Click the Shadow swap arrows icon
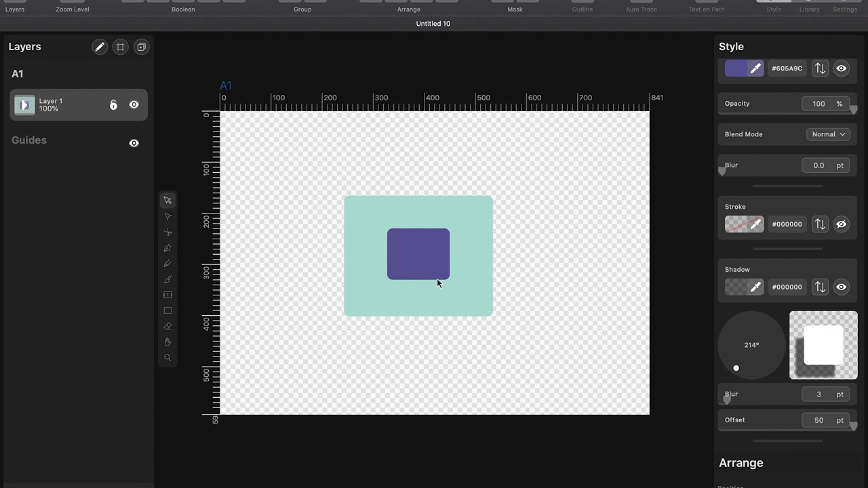 pyautogui.click(x=820, y=287)
